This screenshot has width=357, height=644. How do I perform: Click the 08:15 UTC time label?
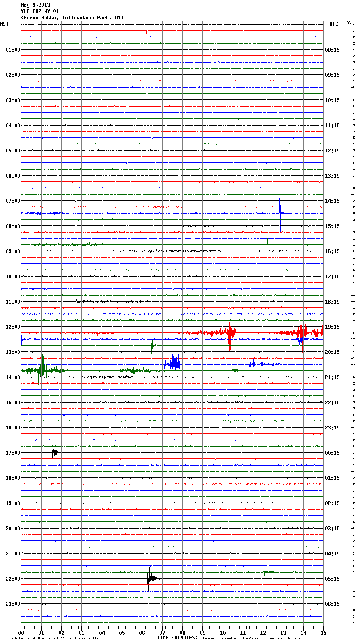point(332,50)
